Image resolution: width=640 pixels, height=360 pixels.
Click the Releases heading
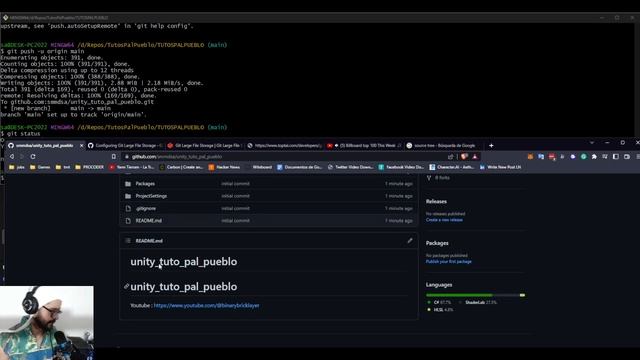point(436,201)
